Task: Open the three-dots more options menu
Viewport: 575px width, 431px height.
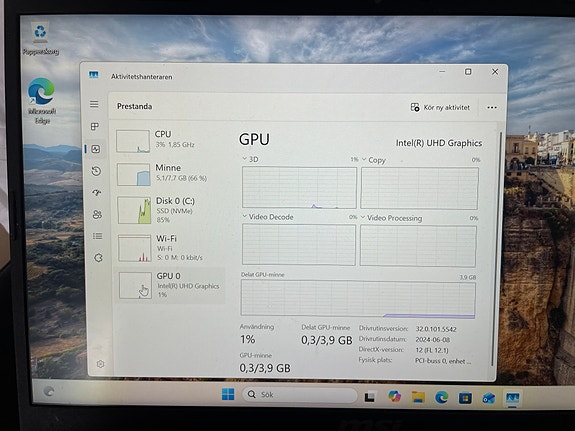Action: (x=492, y=107)
